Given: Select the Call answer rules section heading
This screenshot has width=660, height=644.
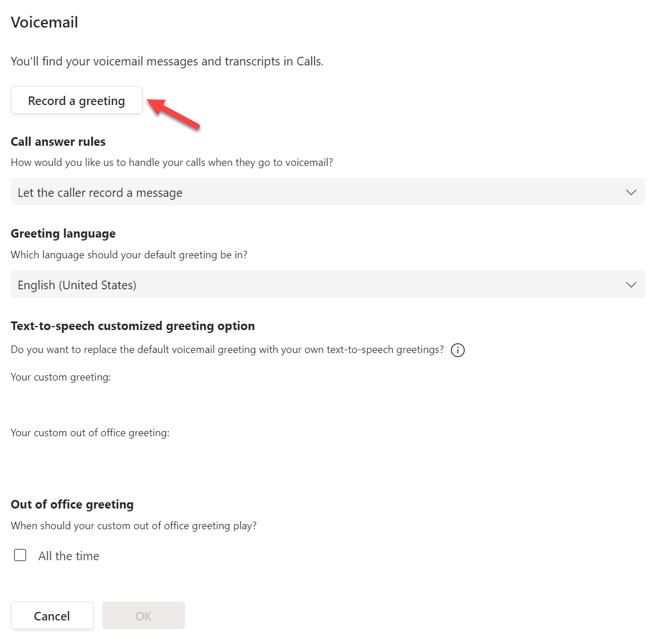Looking at the screenshot, I should click(58, 141).
